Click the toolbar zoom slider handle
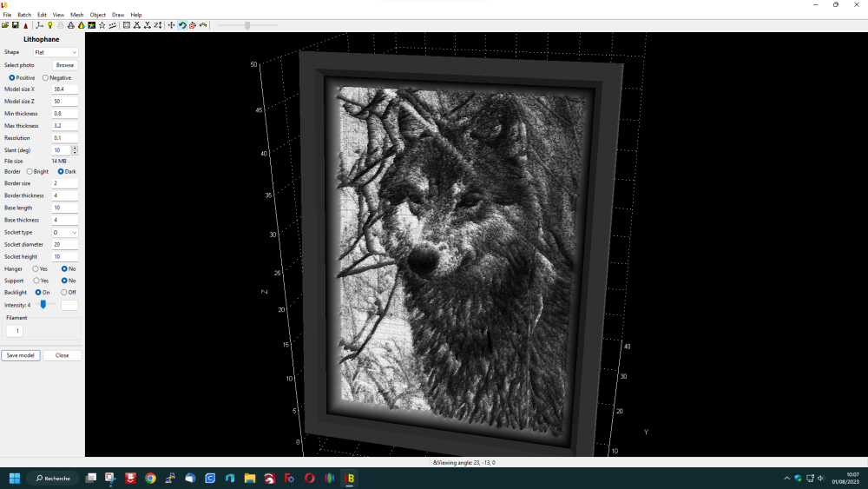The image size is (868, 489). tap(247, 25)
